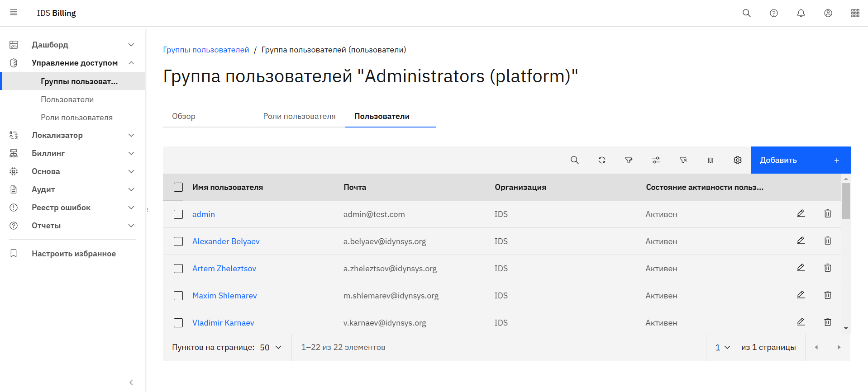Open notifications bell icon
Screen dimensions: 868x392
(801, 13)
